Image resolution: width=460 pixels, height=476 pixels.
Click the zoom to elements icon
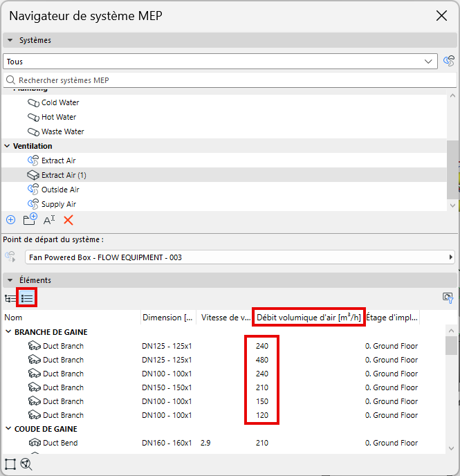pyautogui.click(x=26, y=464)
